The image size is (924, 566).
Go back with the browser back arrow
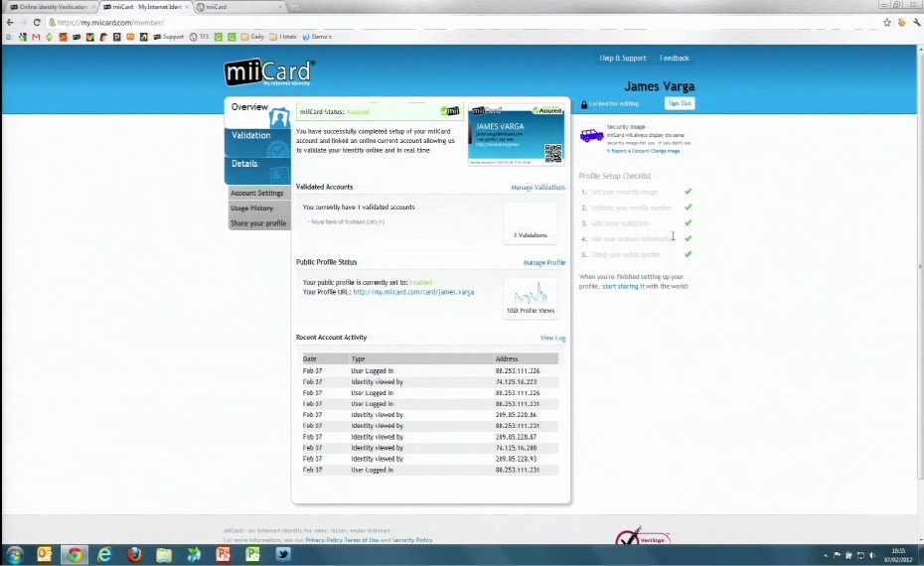point(9,23)
